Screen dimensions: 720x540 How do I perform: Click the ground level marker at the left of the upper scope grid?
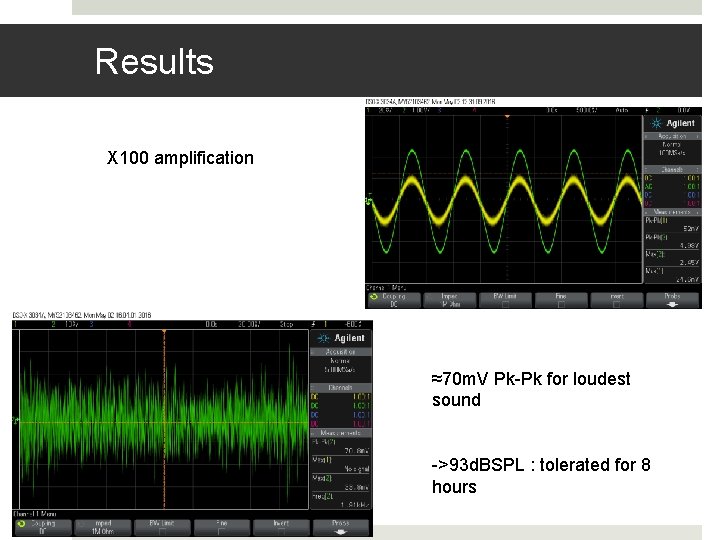click(369, 200)
